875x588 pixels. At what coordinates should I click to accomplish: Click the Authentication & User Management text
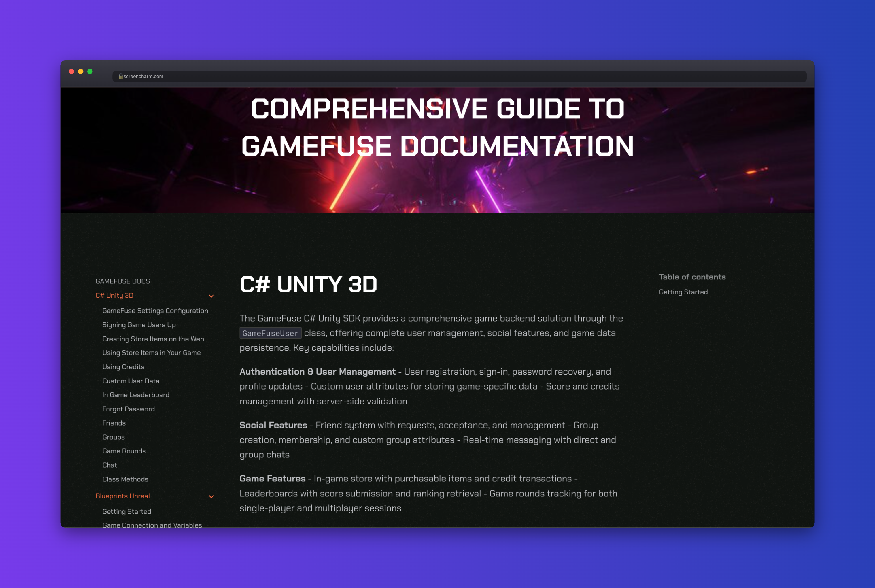click(317, 372)
